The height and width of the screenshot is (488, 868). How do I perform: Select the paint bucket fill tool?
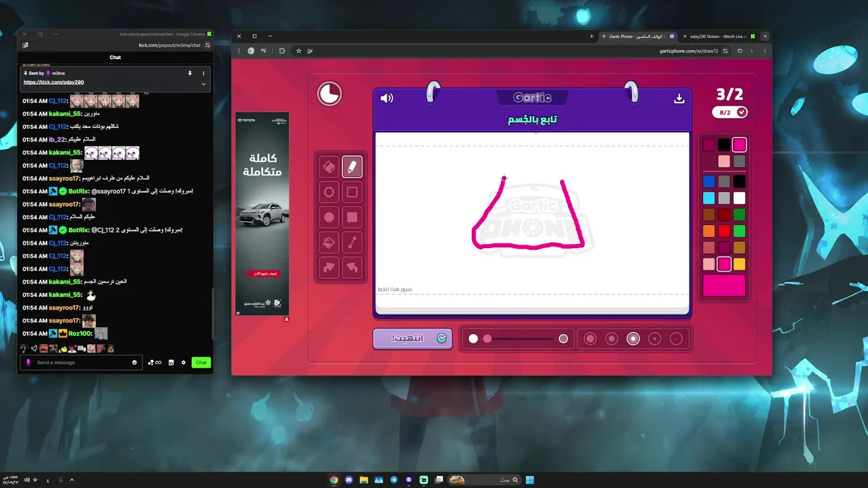coord(329,243)
